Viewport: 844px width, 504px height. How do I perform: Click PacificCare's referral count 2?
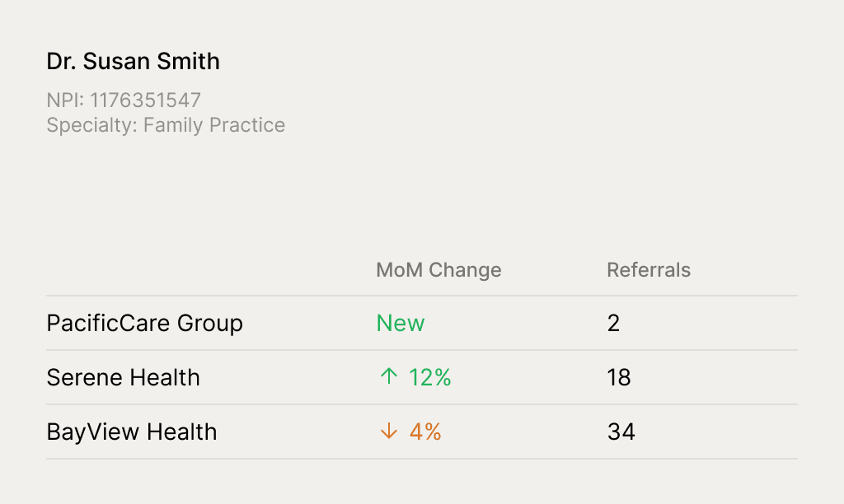[x=613, y=324]
